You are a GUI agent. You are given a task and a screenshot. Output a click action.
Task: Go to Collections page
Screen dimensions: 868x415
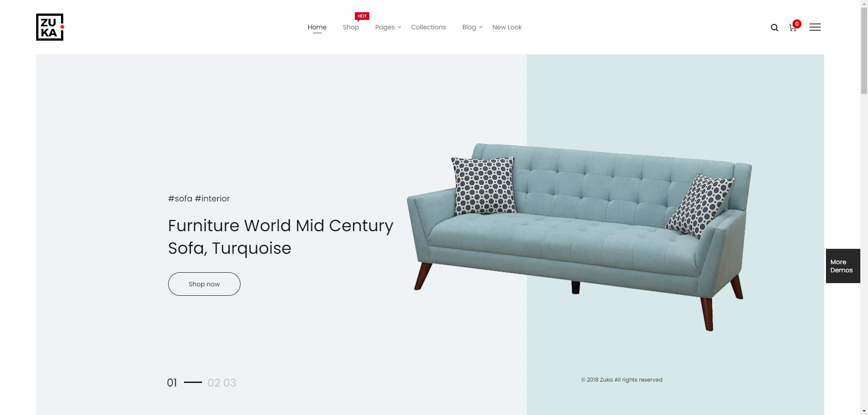tap(429, 27)
